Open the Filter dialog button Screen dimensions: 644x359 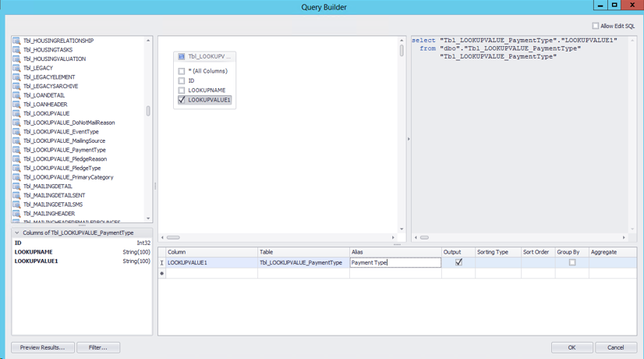98,347
